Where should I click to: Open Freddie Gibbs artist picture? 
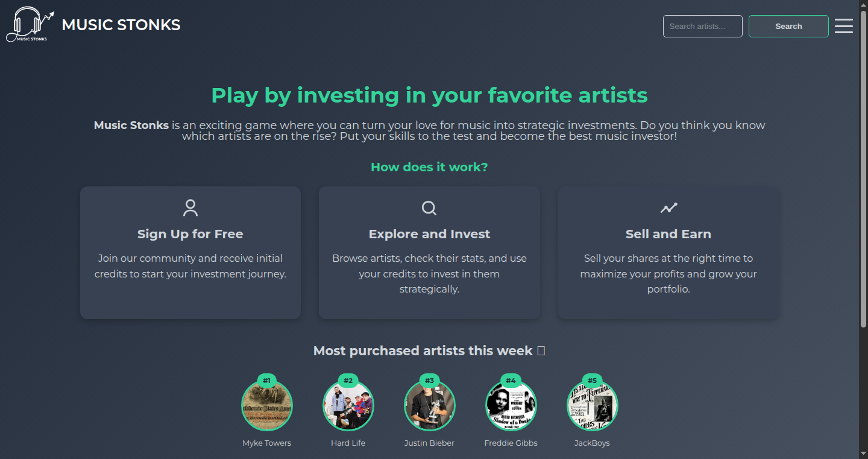[x=511, y=405]
